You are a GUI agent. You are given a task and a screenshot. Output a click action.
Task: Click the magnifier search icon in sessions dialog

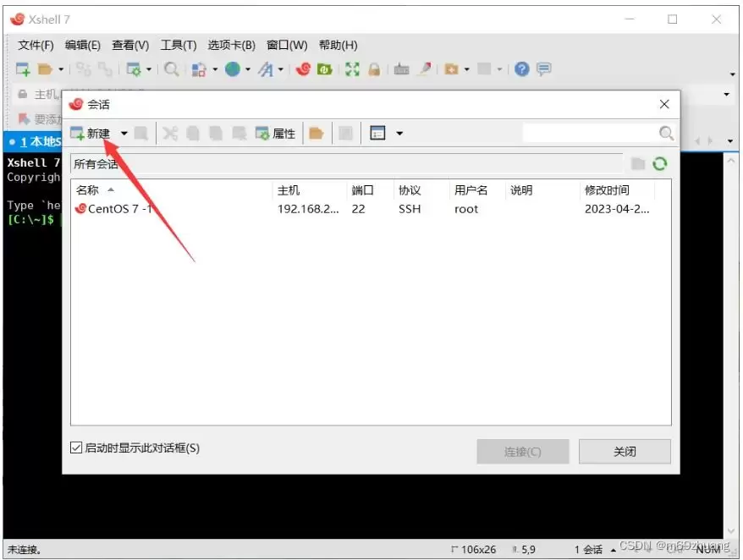pos(666,133)
